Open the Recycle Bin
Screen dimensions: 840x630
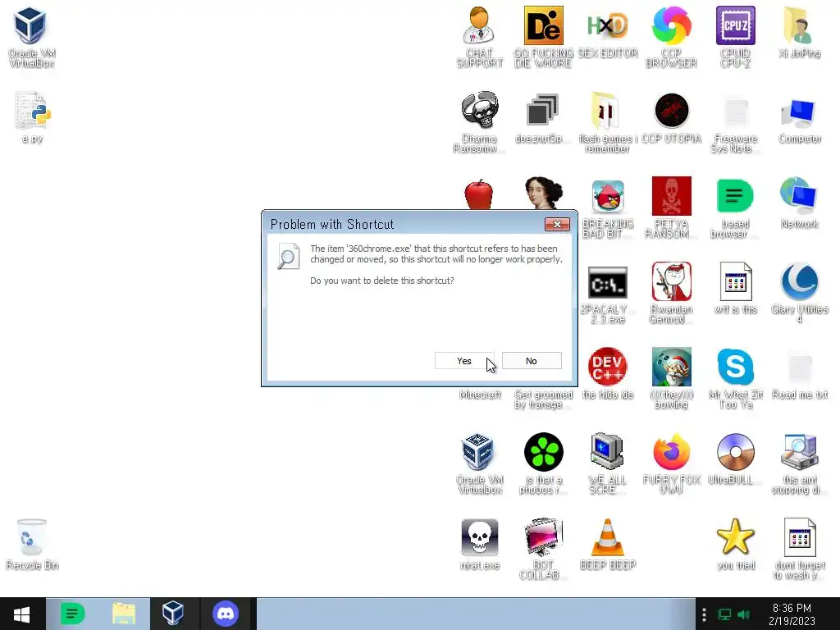(32, 545)
